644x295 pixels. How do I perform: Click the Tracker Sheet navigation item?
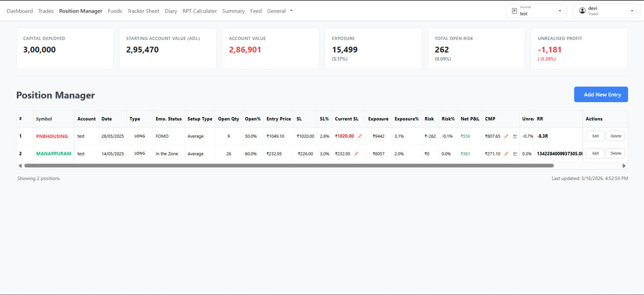click(x=143, y=11)
